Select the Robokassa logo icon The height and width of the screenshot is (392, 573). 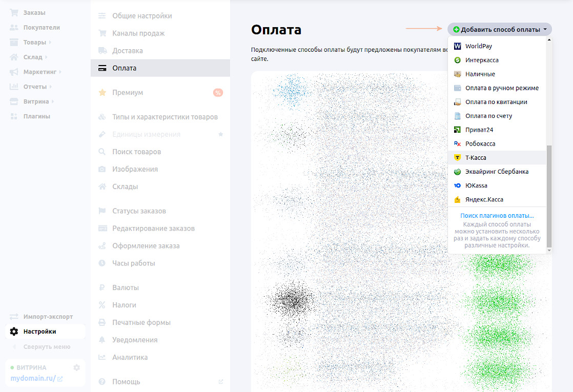(458, 144)
